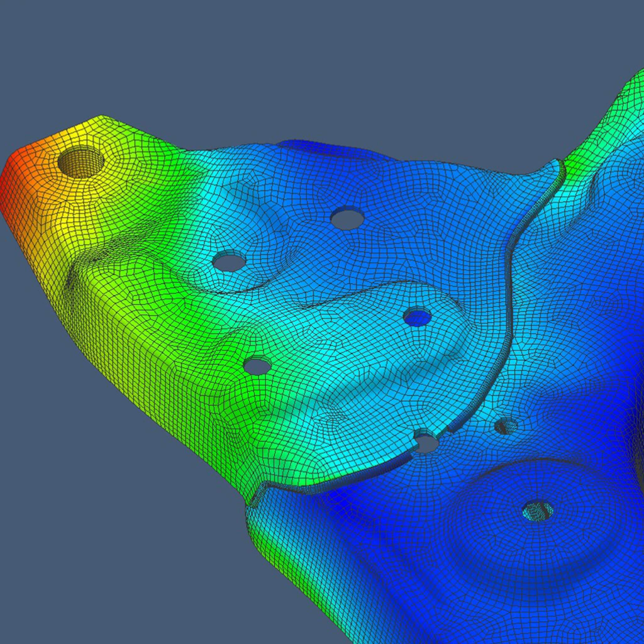Select the small hole beside the notched edge hole
Viewport: 644px width, 644px height.
pyautogui.click(x=506, y=426)
